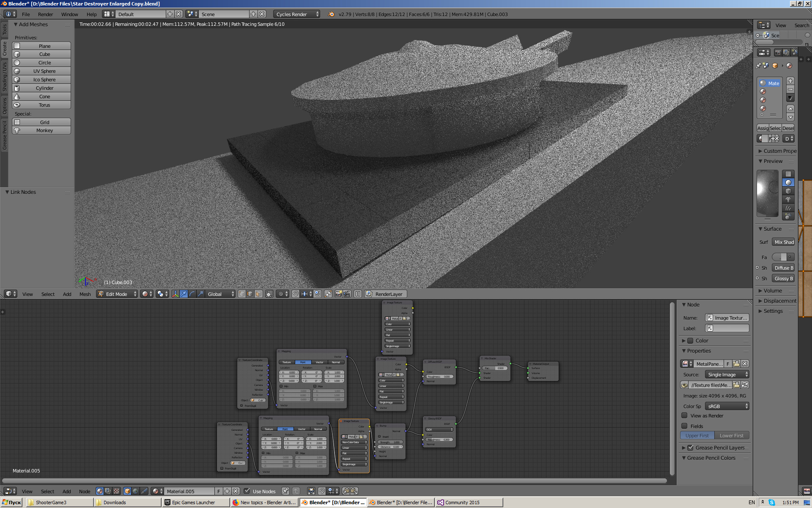The image size is (812, 508).
Task: Open the Global transform orientation dropdown
Action: click(x=220, y=294)
